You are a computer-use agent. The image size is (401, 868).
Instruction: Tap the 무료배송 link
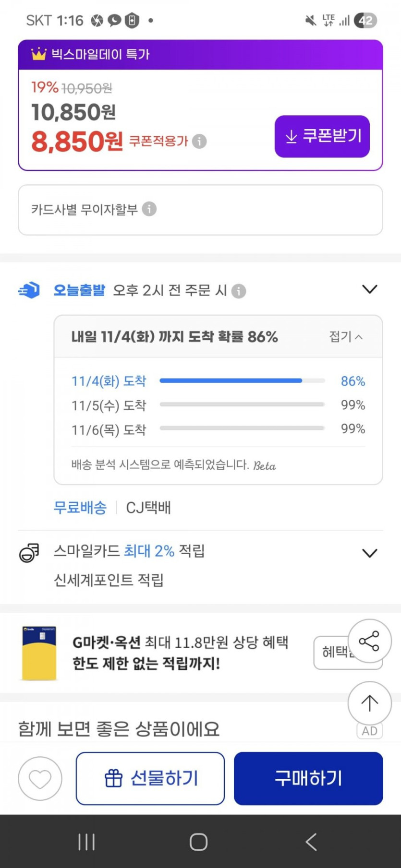tap(80, 507)
